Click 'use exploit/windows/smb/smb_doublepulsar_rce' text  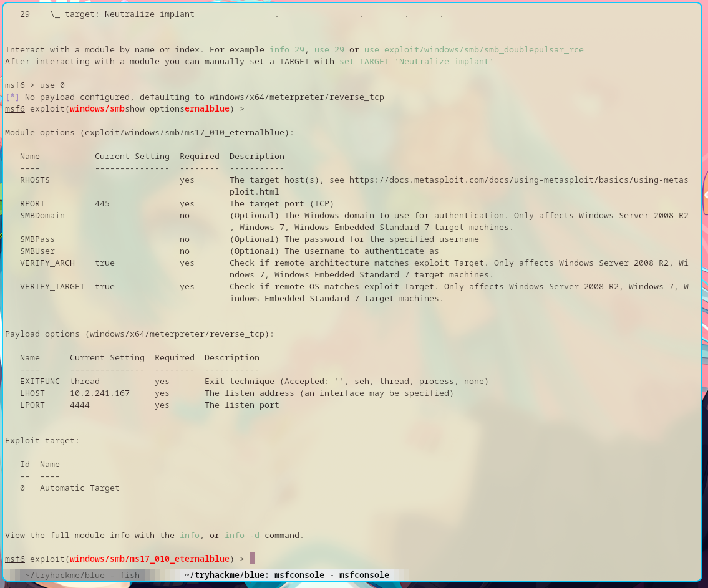coord(473,50)
